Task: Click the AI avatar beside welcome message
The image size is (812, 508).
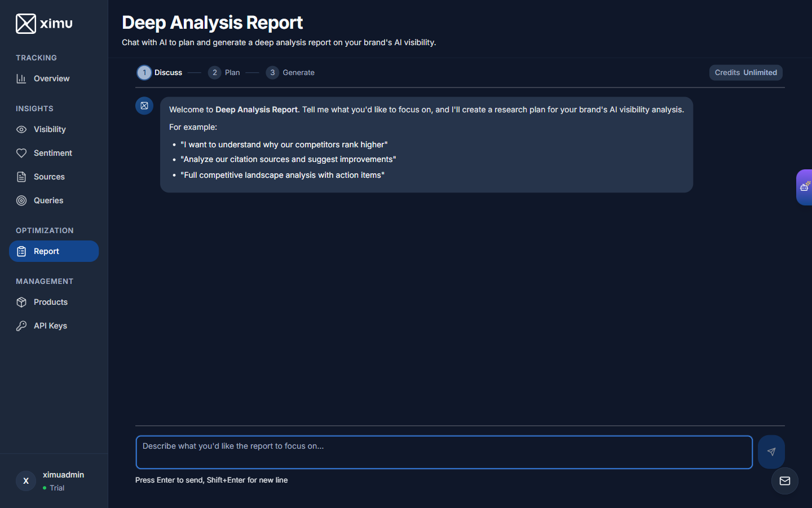Action: [x=144, y=106]
